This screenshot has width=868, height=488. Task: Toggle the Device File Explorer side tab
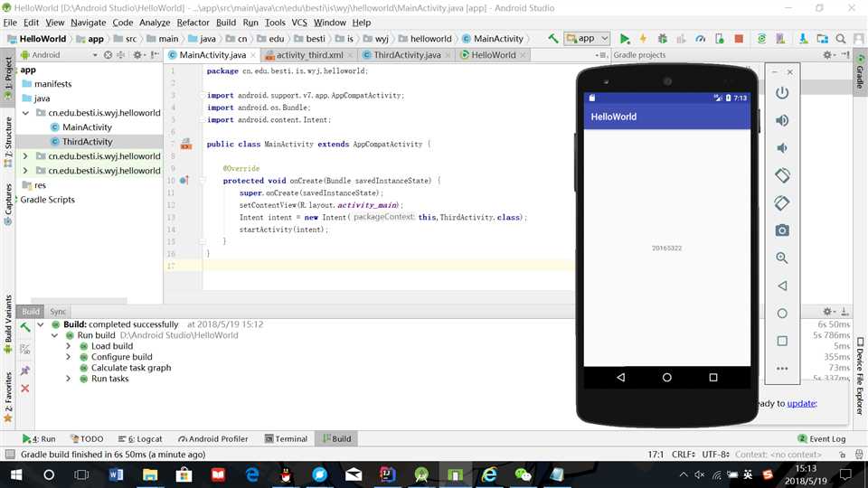tap(860, 376)
